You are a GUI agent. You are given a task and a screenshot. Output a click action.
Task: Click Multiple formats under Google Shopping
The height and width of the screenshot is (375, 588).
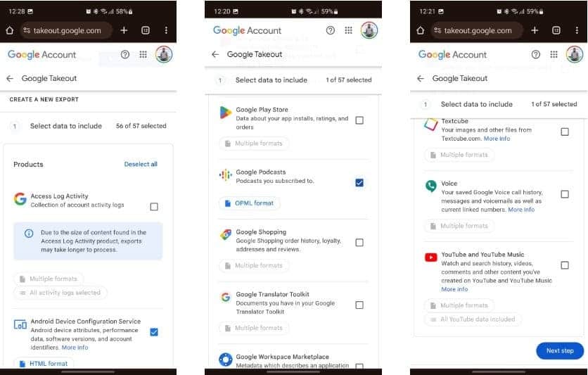click(254, 266)
